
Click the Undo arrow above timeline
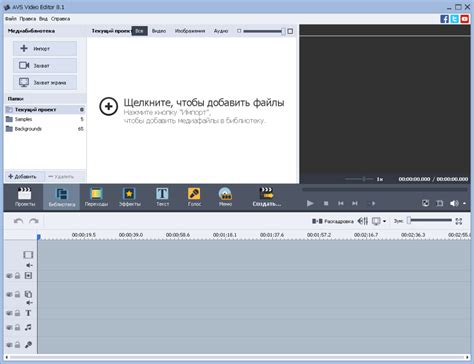18,221
